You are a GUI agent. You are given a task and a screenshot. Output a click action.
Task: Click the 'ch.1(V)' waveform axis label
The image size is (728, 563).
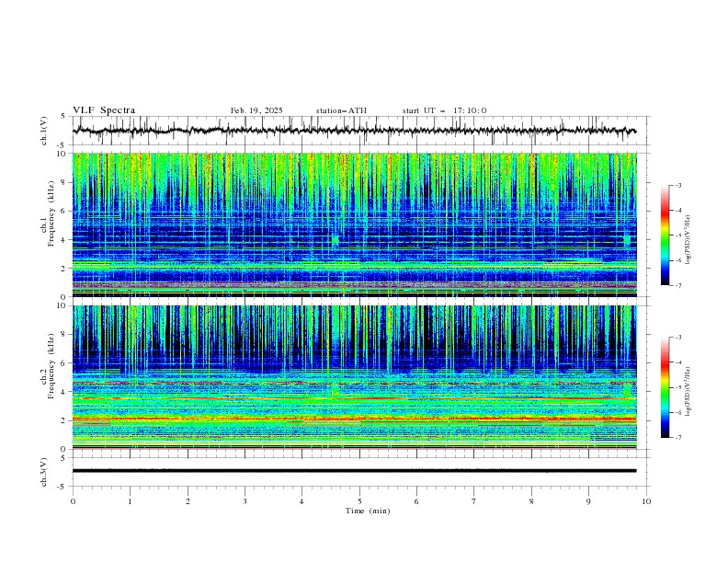[x=44, y=131]
